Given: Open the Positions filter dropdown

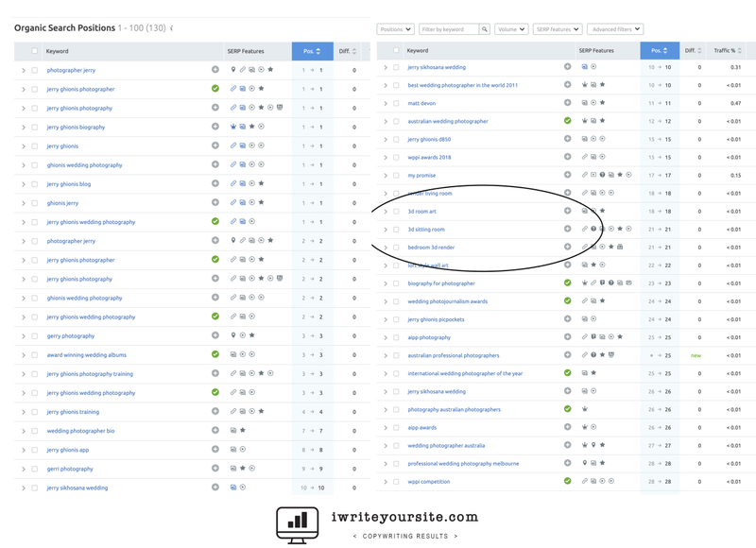Looking at the screenshot, I should [x=395, y=29].
